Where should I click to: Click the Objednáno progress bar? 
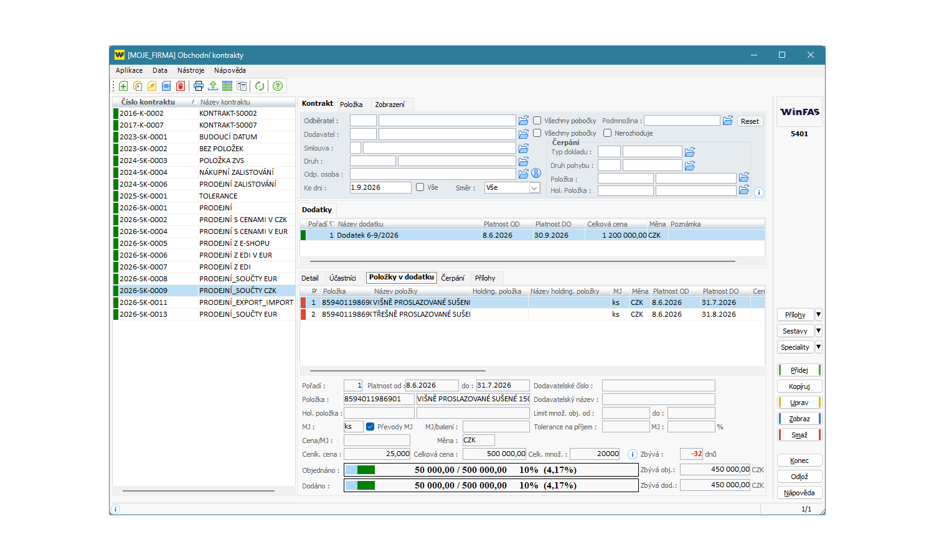coord(491,470)
